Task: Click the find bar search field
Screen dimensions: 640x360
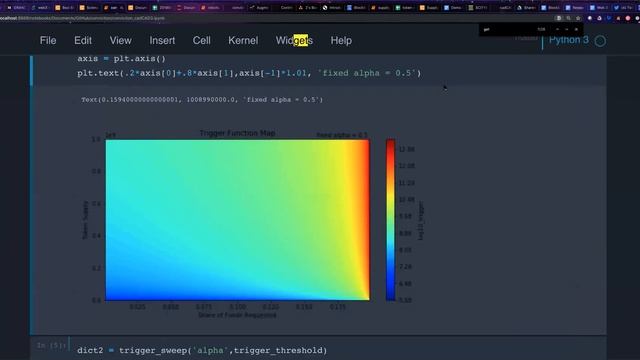Action: click(508, 29)
